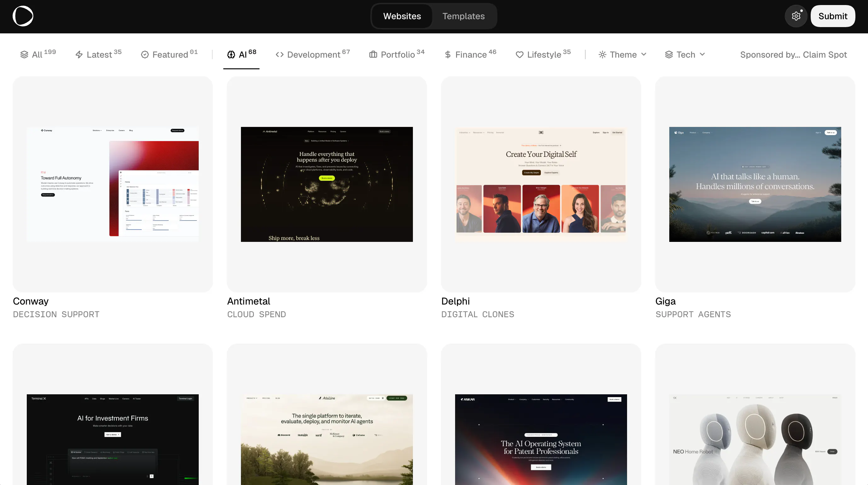The image size is (868, 485).
Task: Switch to the Templates view
Action: (x=463, y=16)
